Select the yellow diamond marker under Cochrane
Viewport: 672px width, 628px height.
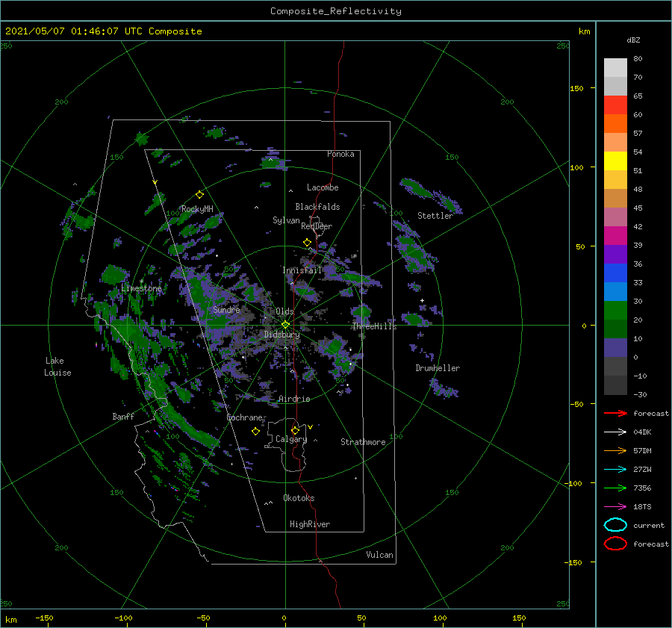point(255,432)
